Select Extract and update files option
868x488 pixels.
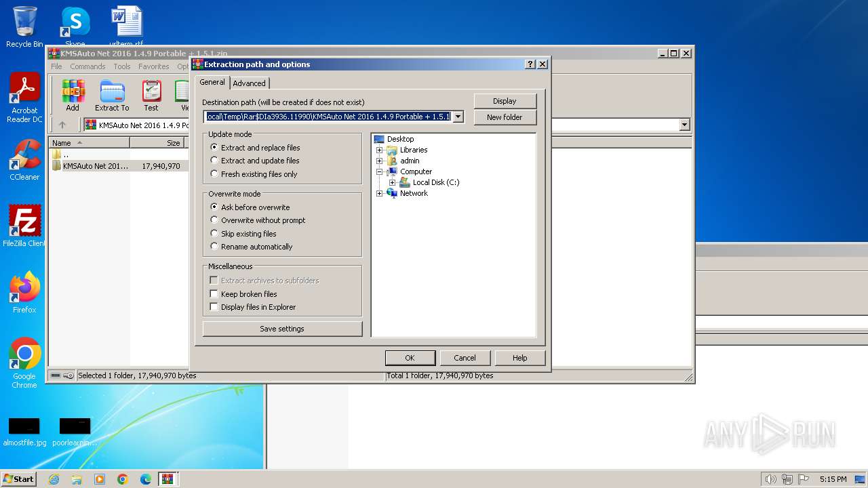(255, 161)
